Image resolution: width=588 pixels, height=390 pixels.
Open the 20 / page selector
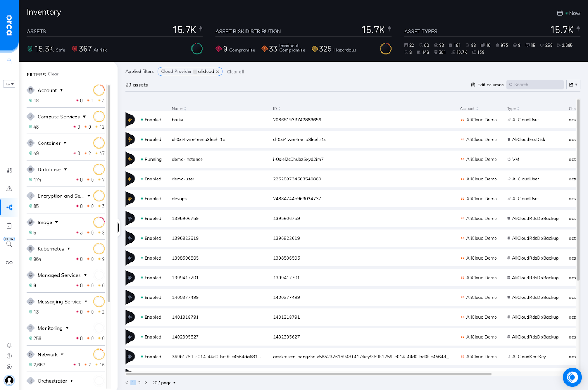coord(163,383)
